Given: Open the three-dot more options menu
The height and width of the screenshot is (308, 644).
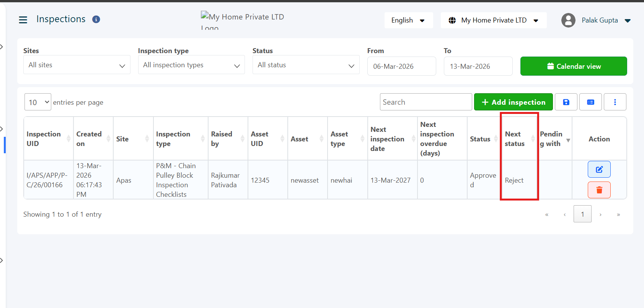Looking at the screenshot, I should [615, 102].
